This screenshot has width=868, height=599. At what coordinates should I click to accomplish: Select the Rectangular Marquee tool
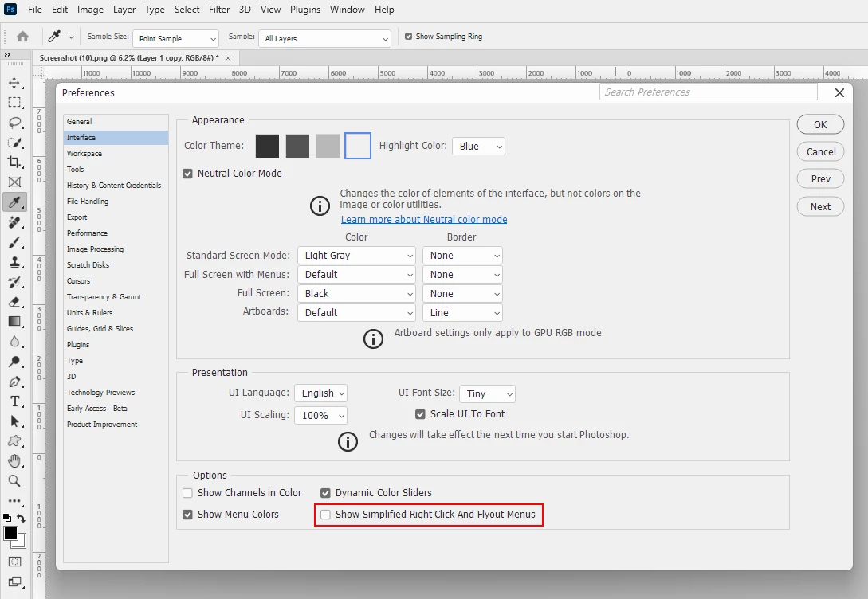point(14,103)
